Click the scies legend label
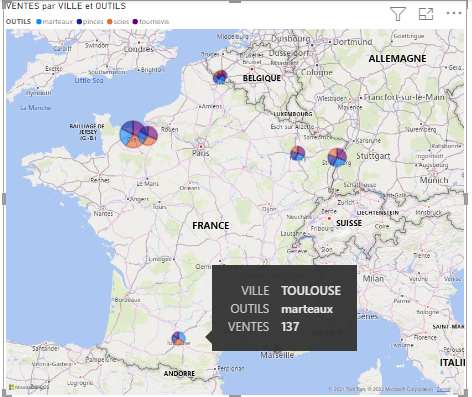Screen dimensions: 472x397 pyautogui.click(x=121, y=22)
